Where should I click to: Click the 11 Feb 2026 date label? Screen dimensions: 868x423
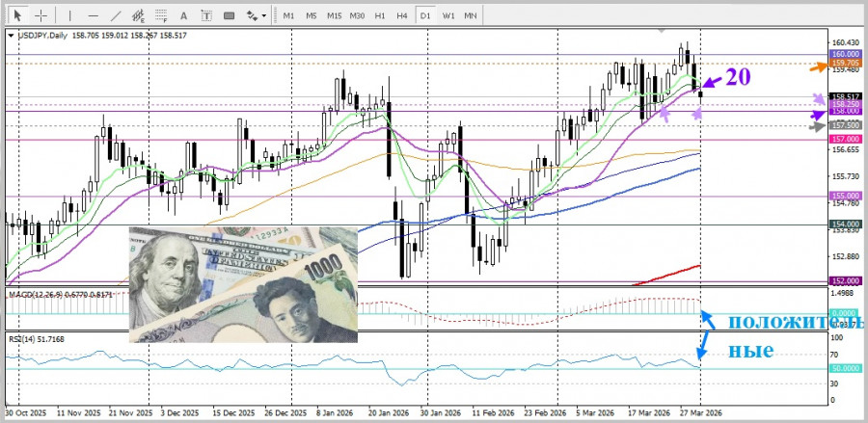[493, 413]
